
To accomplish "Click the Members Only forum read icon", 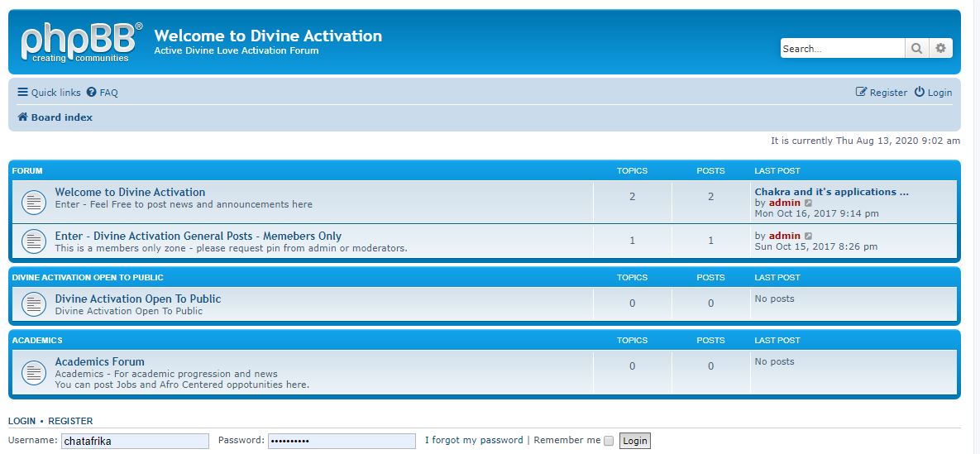I will point(33,241).
